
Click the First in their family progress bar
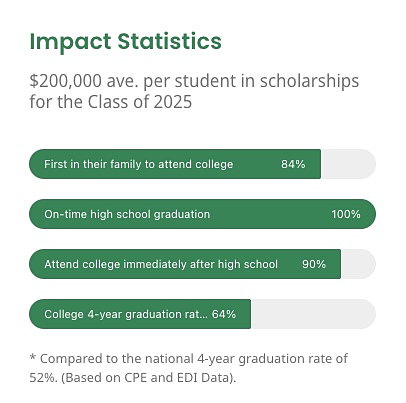203,164
